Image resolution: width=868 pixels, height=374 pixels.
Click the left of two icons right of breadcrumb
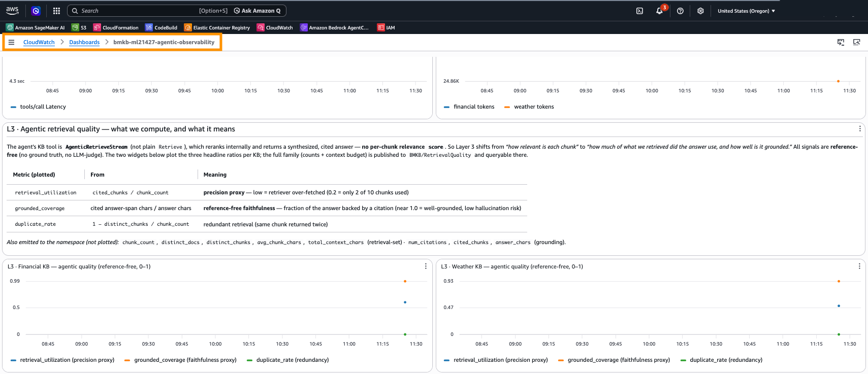pyautogui.click(x=841, y=42)
